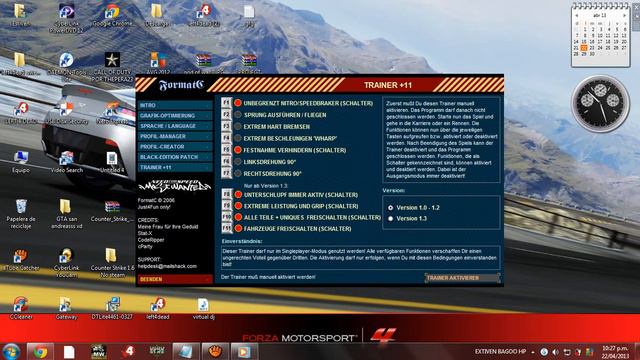640x360 pixels.
Task: Open Counter_Strike archive desktop icon
Action: click(x=112, y=211)
